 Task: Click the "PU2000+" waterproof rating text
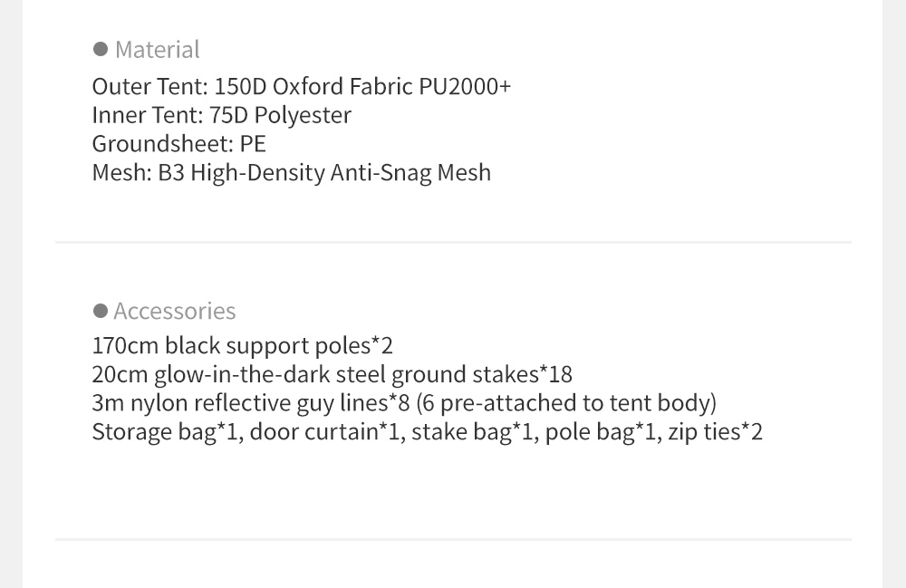[x=465, y=86]
